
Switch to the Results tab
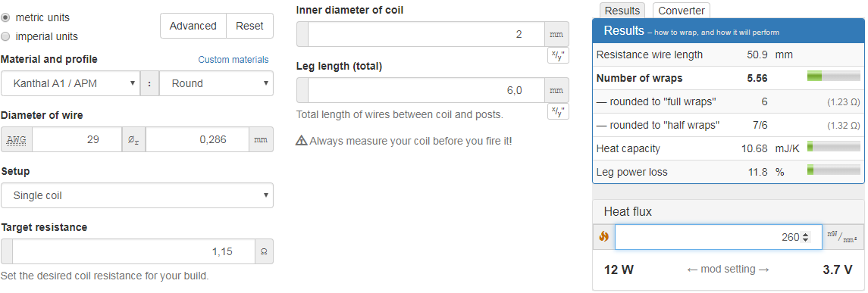[622, 11]
